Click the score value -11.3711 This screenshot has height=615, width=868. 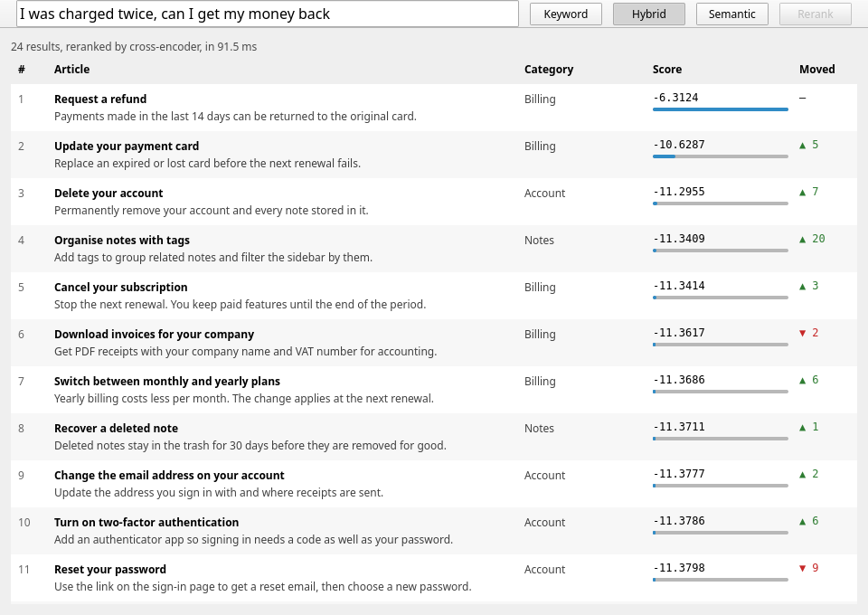(x=679, y=428)
